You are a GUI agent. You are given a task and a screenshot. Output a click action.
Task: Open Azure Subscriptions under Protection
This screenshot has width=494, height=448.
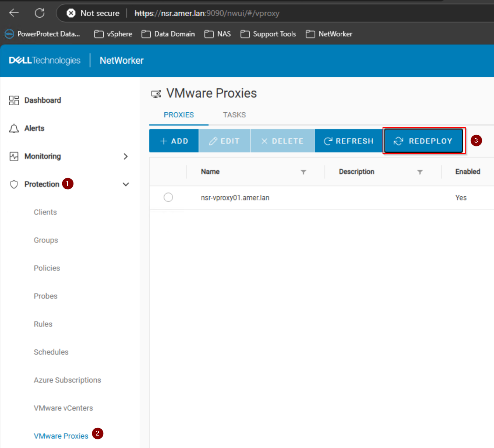[x=68, y=380]
